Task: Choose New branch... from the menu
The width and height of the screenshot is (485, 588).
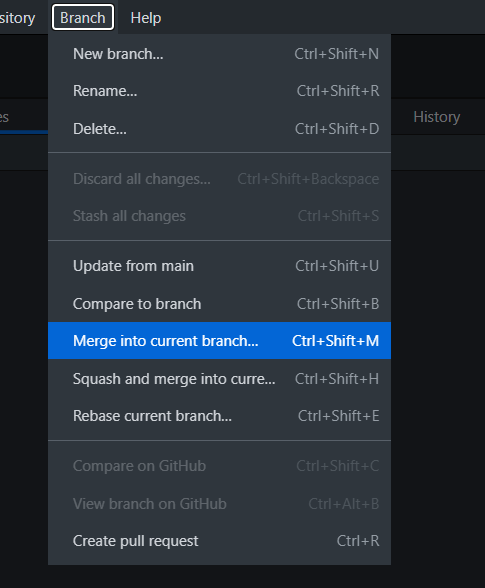Action: click(219, 54)
